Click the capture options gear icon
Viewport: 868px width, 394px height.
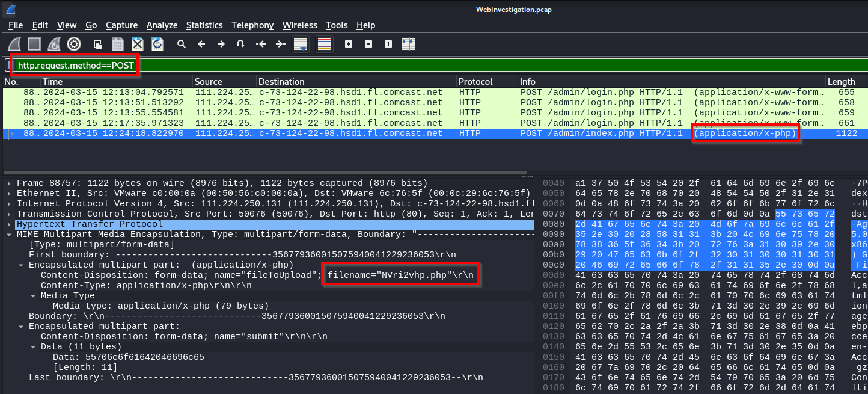pyautogui.click(x=74, y=44)
